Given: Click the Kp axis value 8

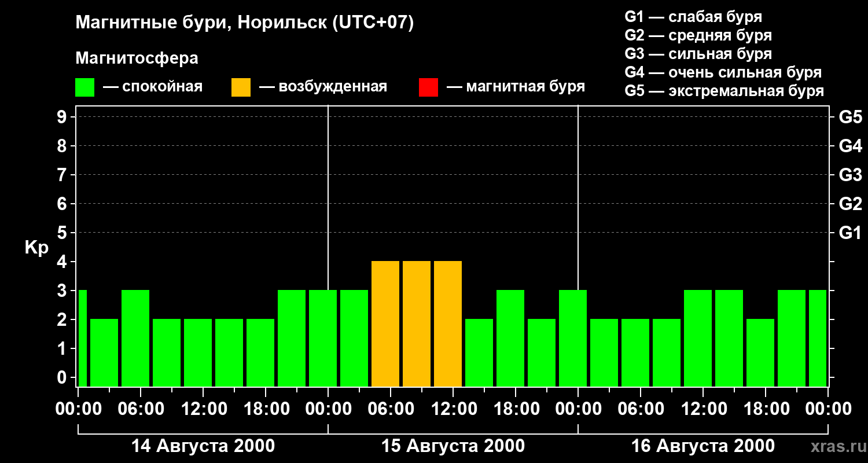Looking at the screenshot, I should click(63, 146).
